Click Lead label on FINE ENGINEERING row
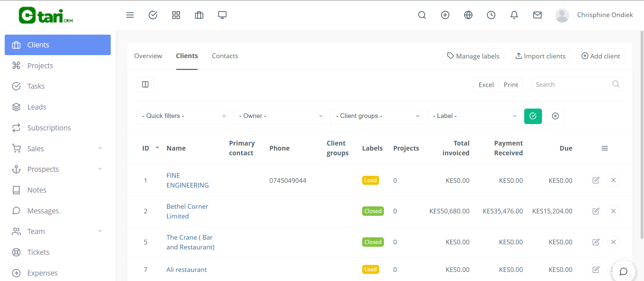Viewport: 644px width, 281px height. (x=370, y=180)
